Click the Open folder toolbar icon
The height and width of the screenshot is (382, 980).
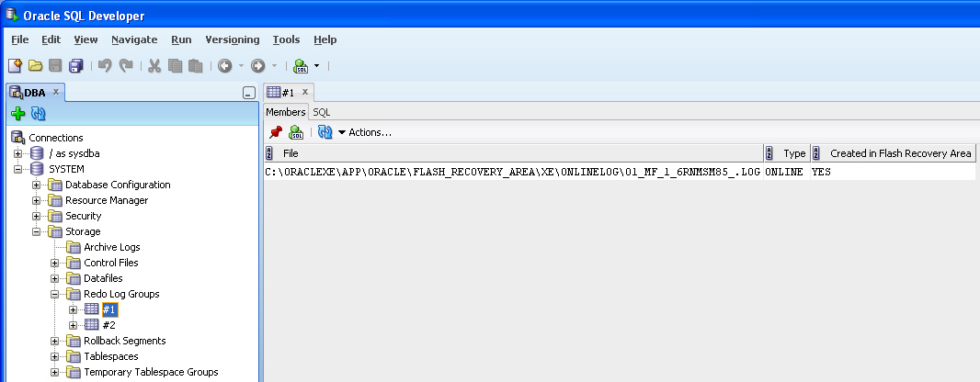tap(35, 65)
